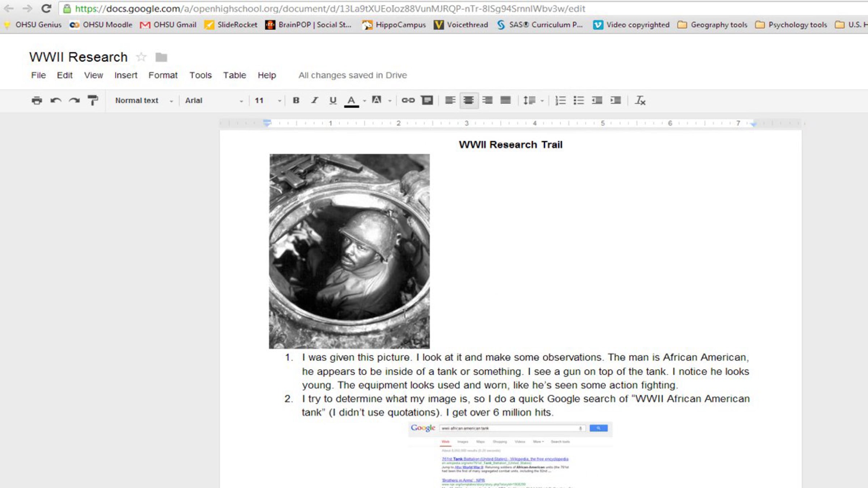Open the Arial font dropdown
This screenshot has width=868, height=488.
(213, 100)
